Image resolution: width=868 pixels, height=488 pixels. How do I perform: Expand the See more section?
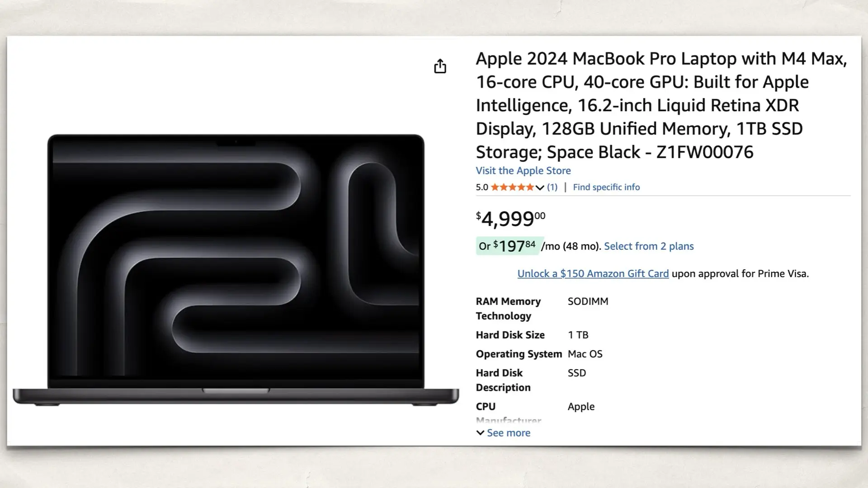coord(508,432)
